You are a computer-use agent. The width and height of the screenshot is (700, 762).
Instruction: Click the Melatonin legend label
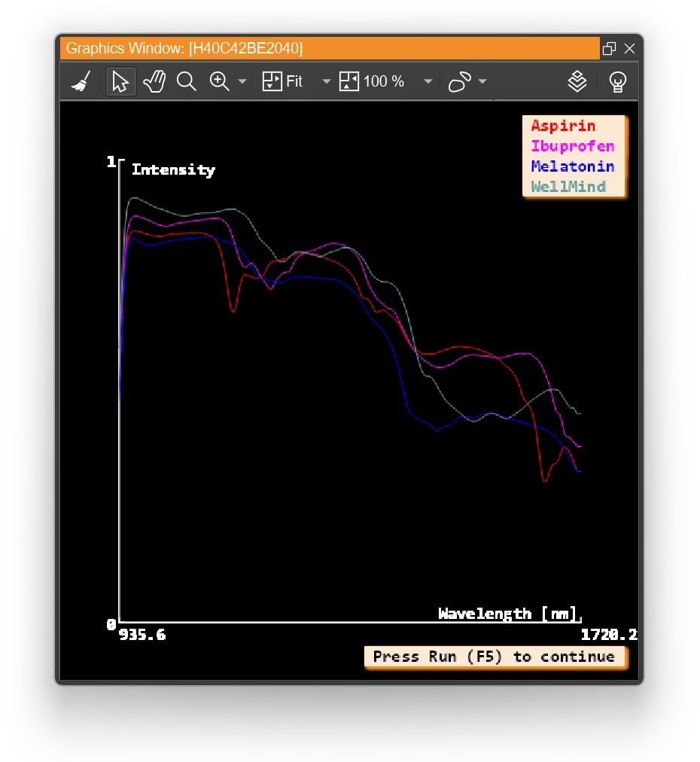point(573,166)
